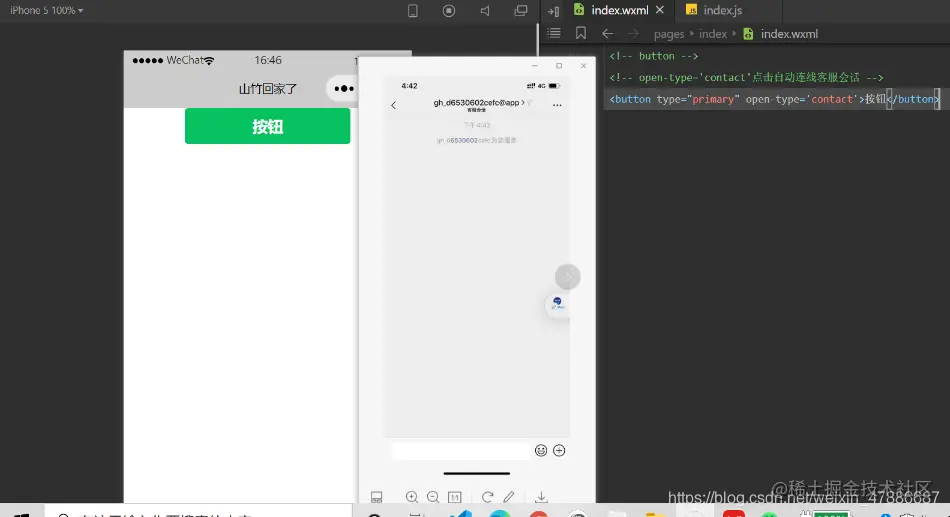Click the pencil edit icon in viewer
Viewport: 950px width, 517px height.
(x=508, y=497)
